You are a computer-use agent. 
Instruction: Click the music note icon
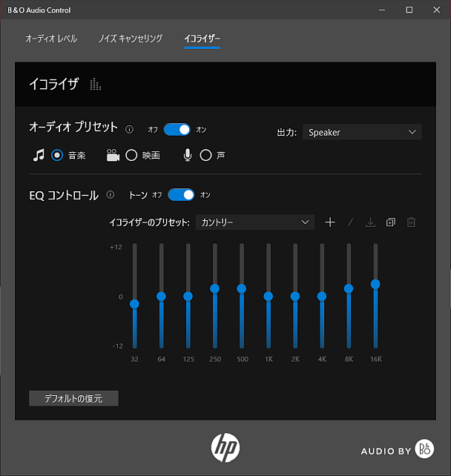(x=39, y=155)
